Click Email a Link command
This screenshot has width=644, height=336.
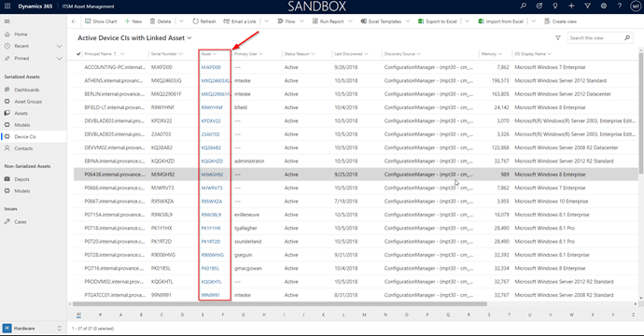pyautogui.click(x=240, y=21)
